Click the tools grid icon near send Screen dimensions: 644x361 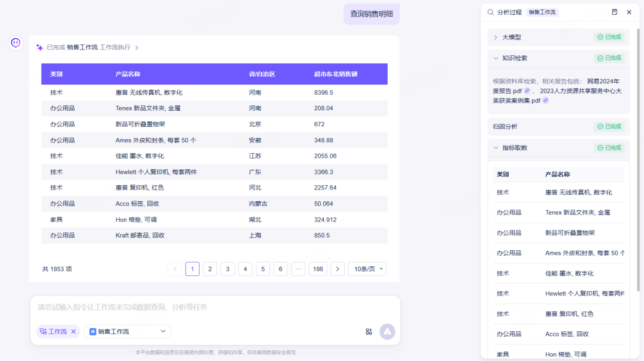pyautogui.click(x=369, y=331)
